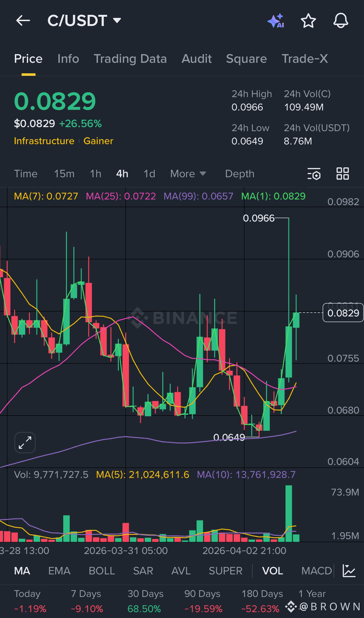Tap the Today -1.19% performance
Image resolution: width=364 pixels, height=618 pixels.
[30, 601]
